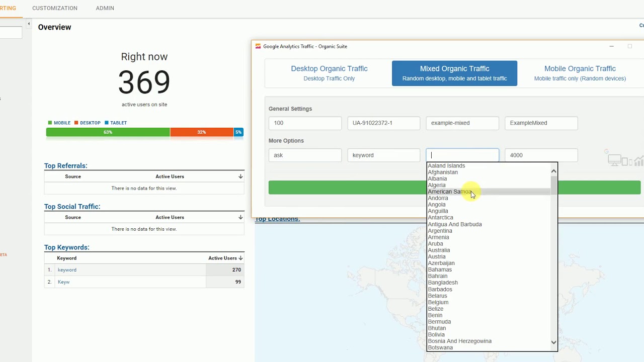Open the ADMIN menu
Image resolution: width=644 pixels, height=362 pixels.
(105, 8)
